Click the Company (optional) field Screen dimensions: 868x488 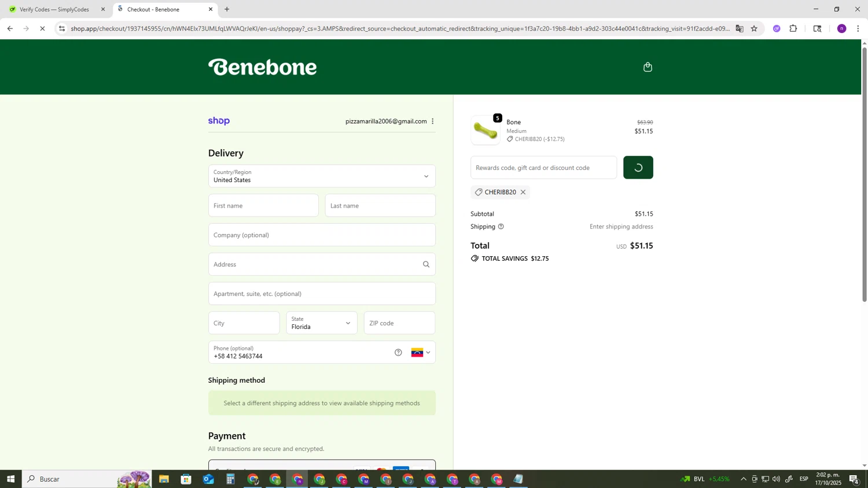[322, 235]
